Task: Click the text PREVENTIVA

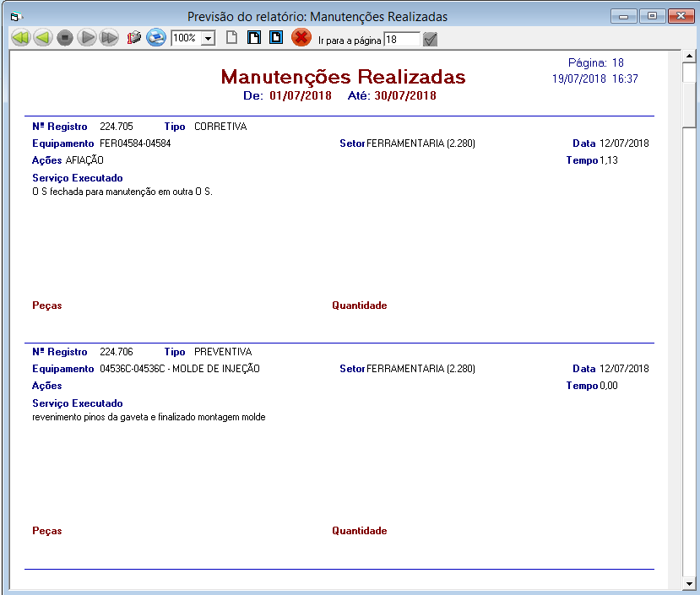Action: pyautogui.click(x=223, y=352)
